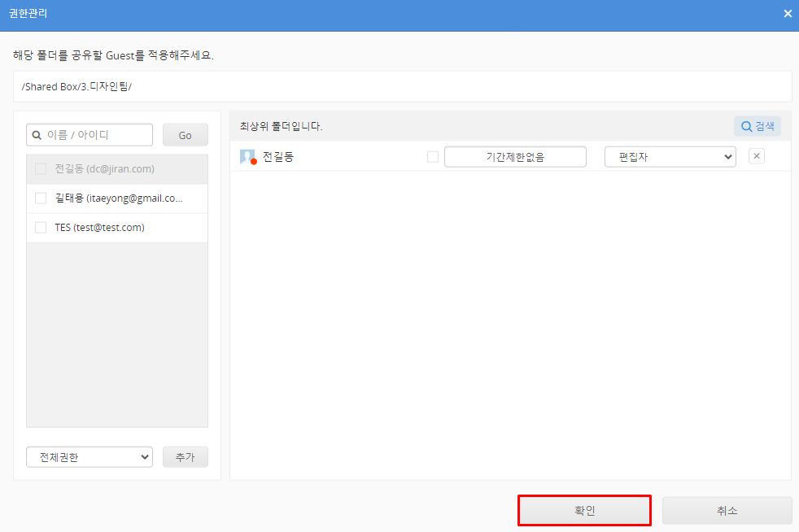The height and width of the screenshot is (532, 799).
Task: Click the 전길동 user avatar icon
Action: (x=247, y=157)
